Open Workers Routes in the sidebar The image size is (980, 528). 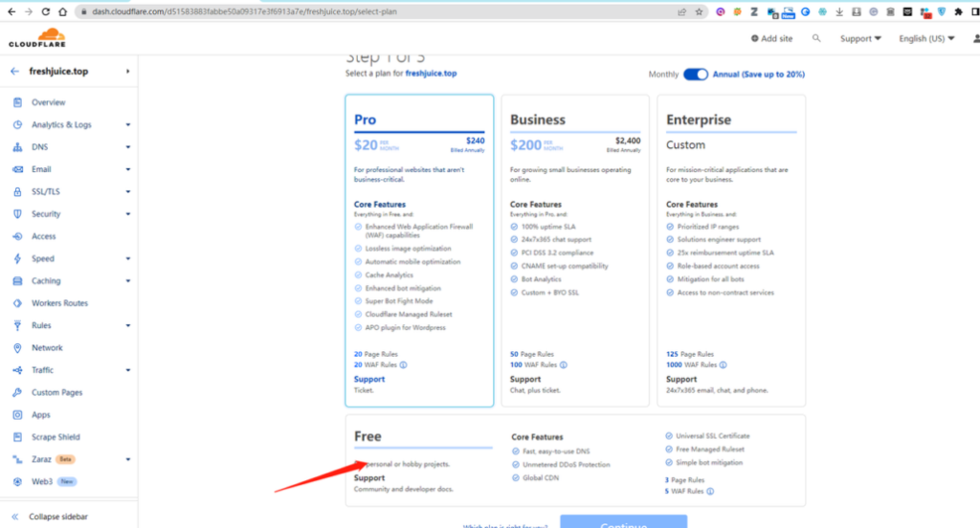click(60, 303)
